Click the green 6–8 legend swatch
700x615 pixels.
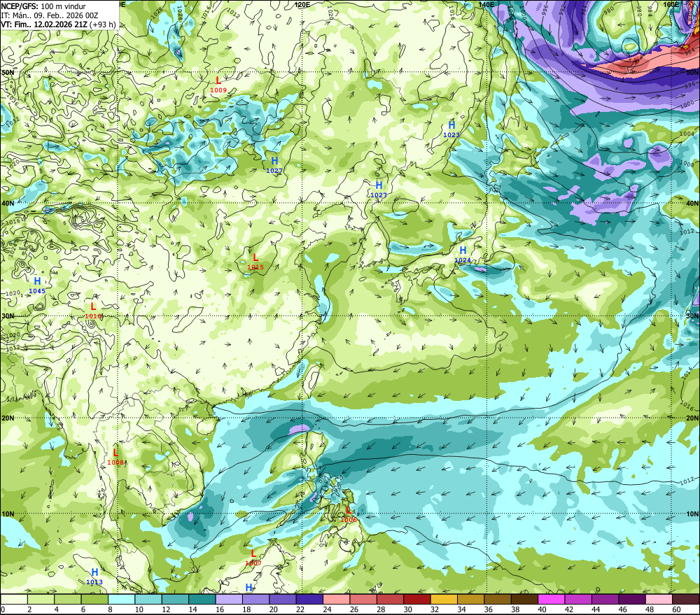(x=94, y=599)
